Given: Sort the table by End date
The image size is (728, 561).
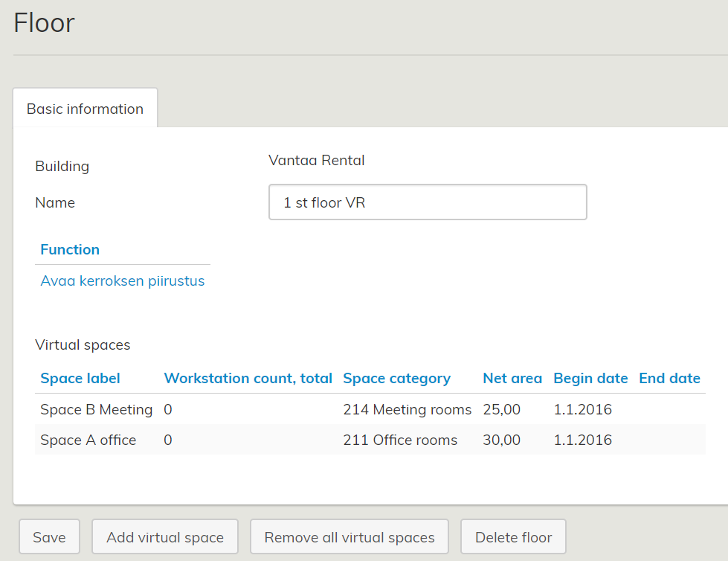Looking at the screenshot, I should point(669,378).
